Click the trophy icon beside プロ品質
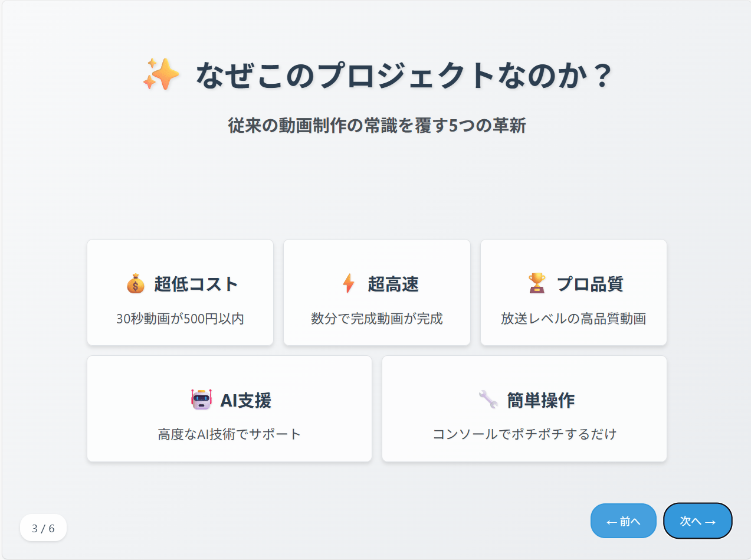 [x=537, y=284]
